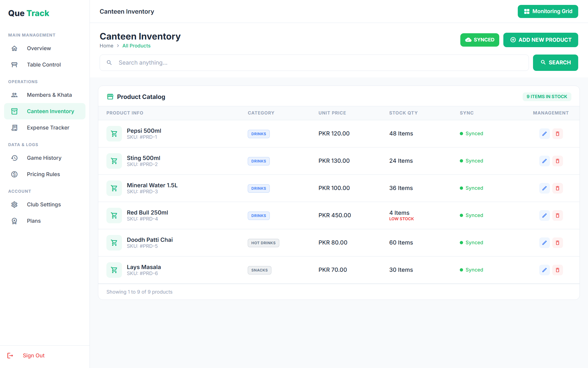The height and width of the screenshot is (368, 588).
Task: Click the STOCK QTY column header
Action: click(403, 113)
